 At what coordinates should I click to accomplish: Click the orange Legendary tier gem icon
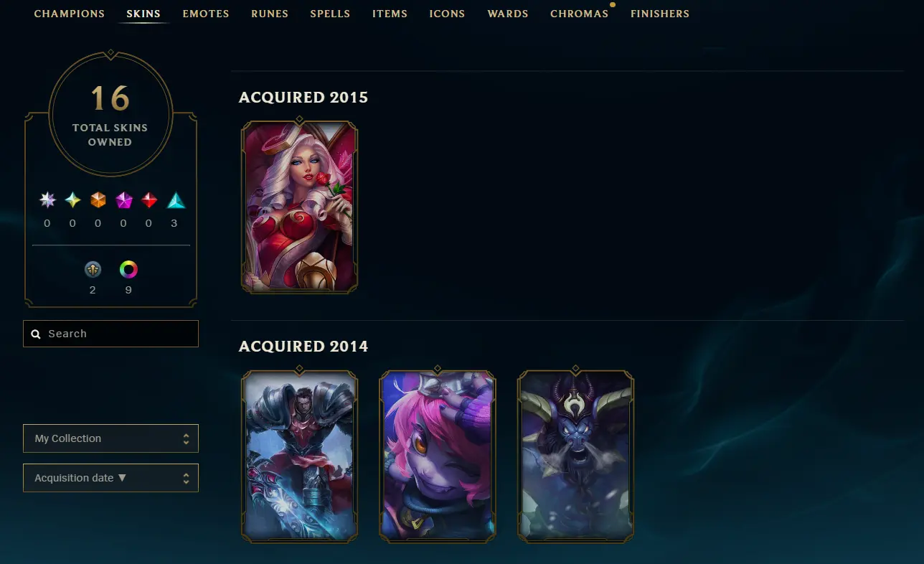(x=98, y=200)
